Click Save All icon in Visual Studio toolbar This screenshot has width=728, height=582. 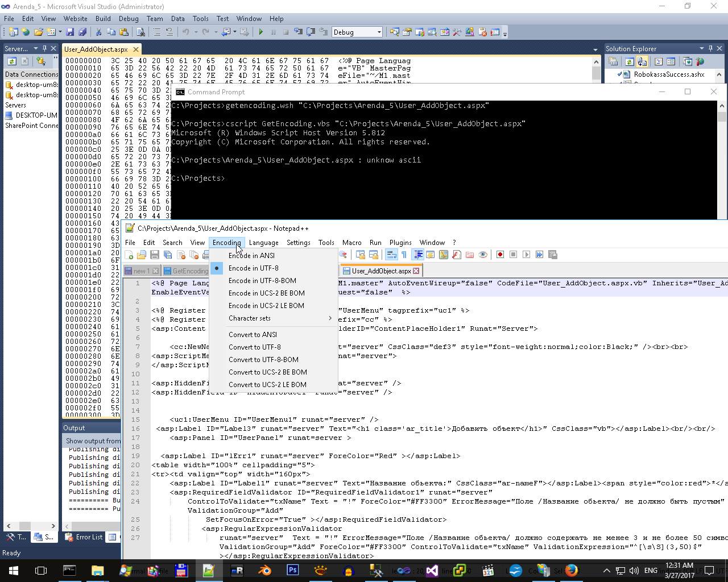82,32
